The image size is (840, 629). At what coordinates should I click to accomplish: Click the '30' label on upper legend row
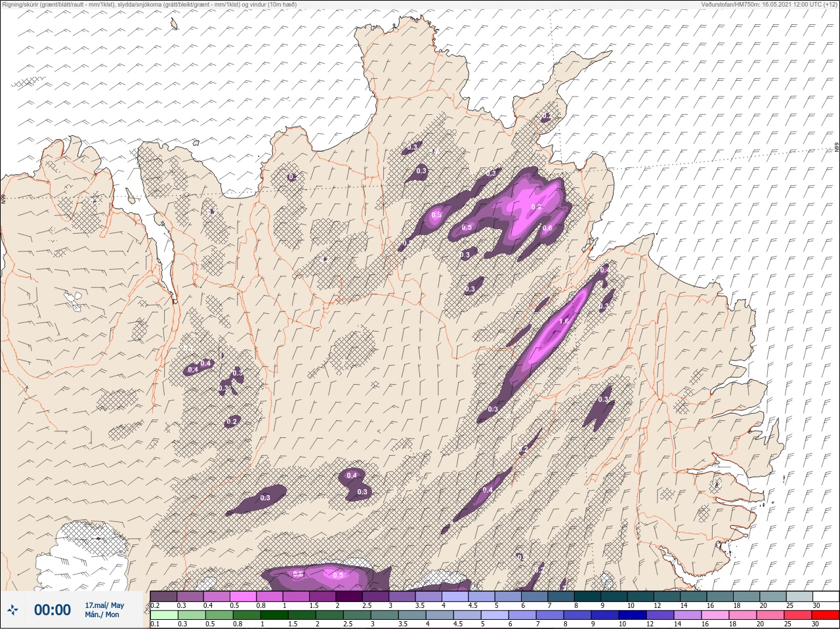(x=816, y=605)
